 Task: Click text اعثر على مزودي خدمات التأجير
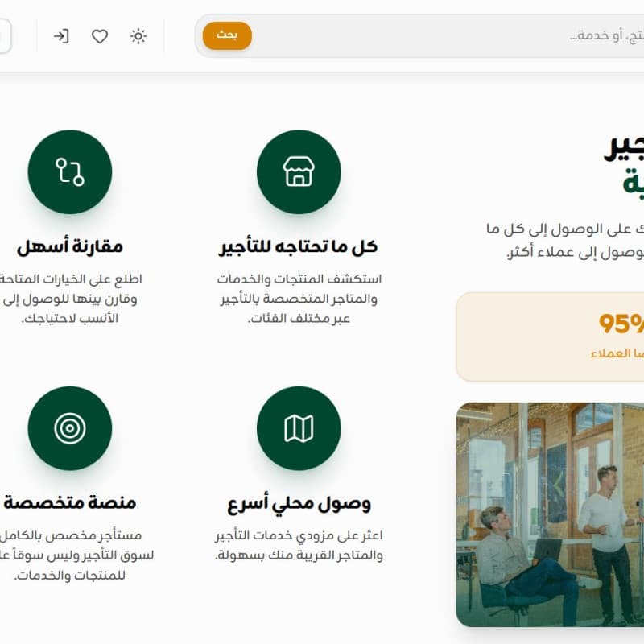299,535
